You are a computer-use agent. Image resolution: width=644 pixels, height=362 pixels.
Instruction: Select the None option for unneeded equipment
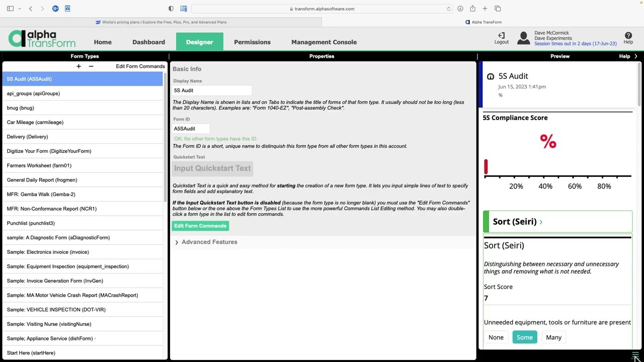pos(496,337)
